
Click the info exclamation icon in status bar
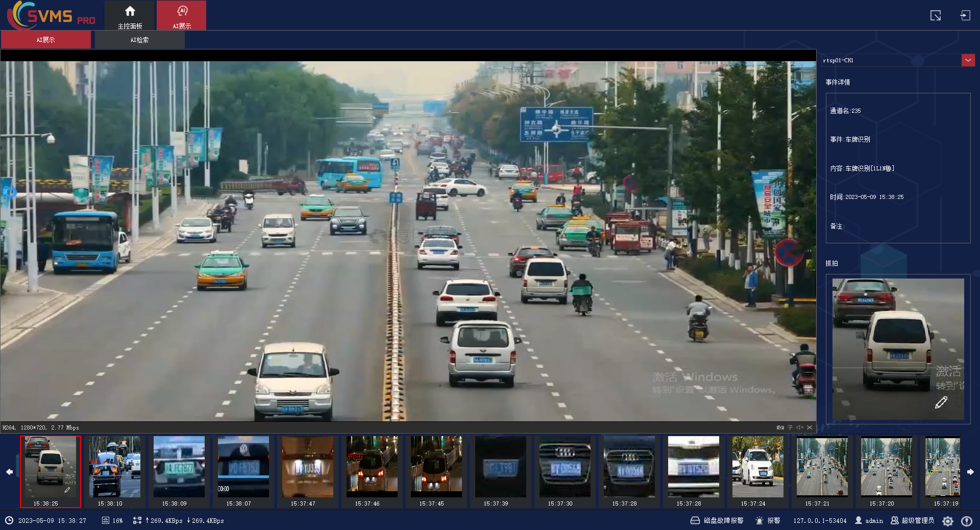[x=966, y=521]
